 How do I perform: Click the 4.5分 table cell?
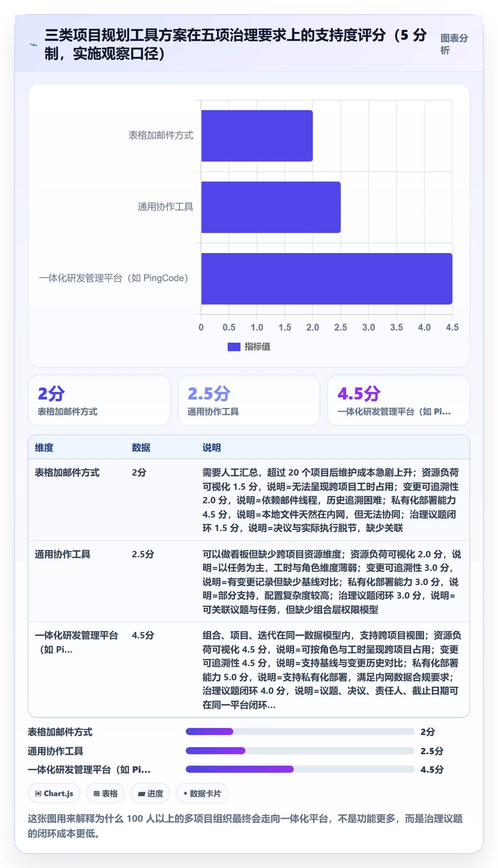143,635
